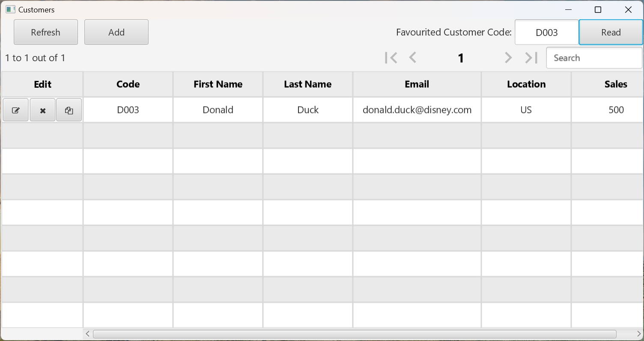
Task: Focus the Favourited Customer Code field
Action: 546,33
